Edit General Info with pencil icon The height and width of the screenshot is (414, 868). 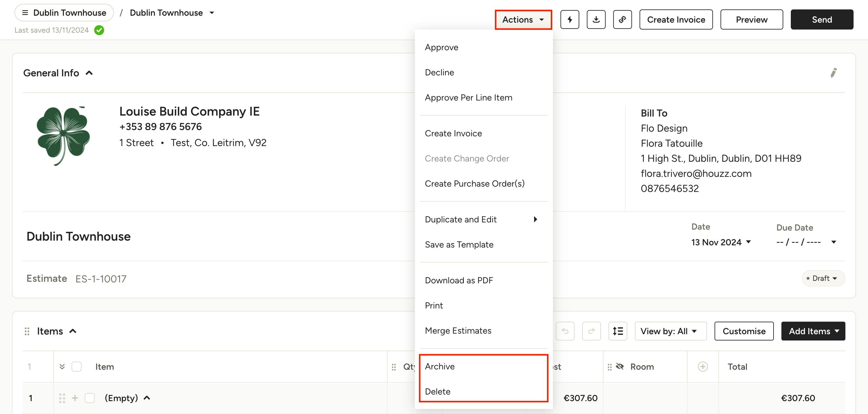point(833,73)
